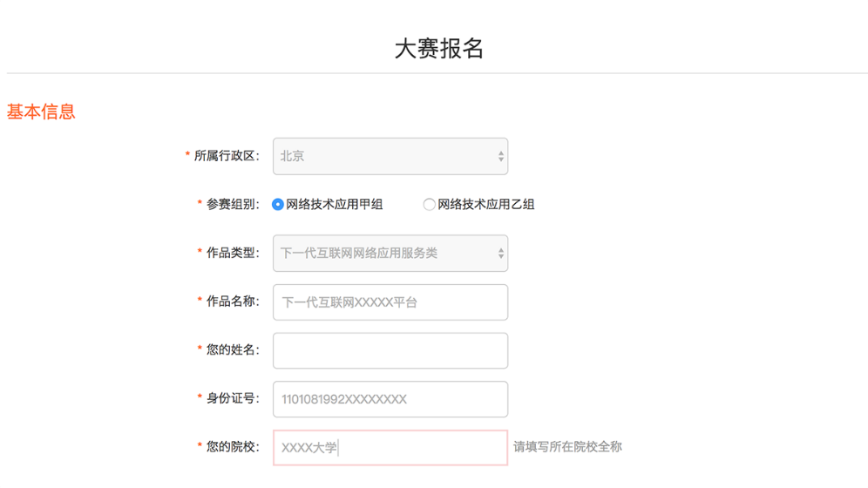This screenshot has width=868, height=488.
Task: Click the 作品名称 field label
Action: pyautogui.click(x=233, y=302)
